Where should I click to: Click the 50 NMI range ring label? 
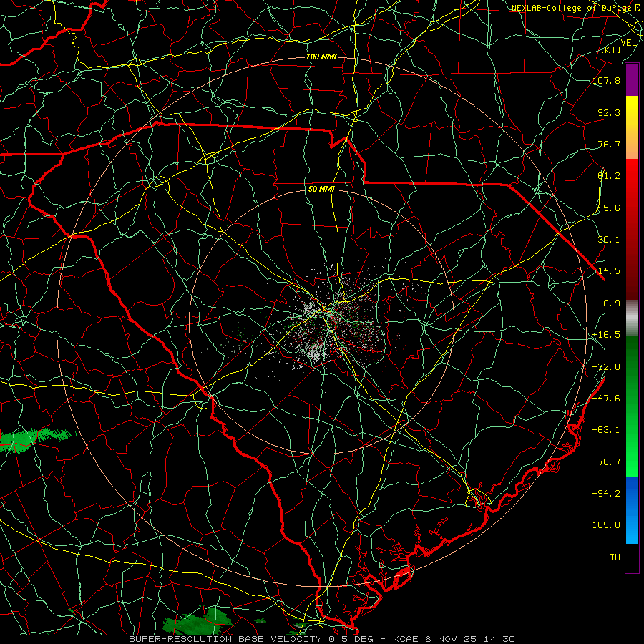coord(321,190)
